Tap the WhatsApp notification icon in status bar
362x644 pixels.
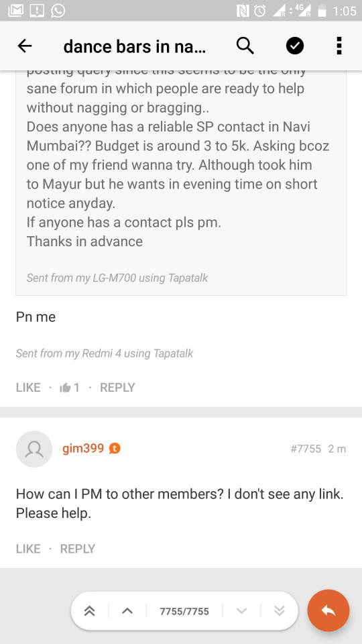pos(58,10)
